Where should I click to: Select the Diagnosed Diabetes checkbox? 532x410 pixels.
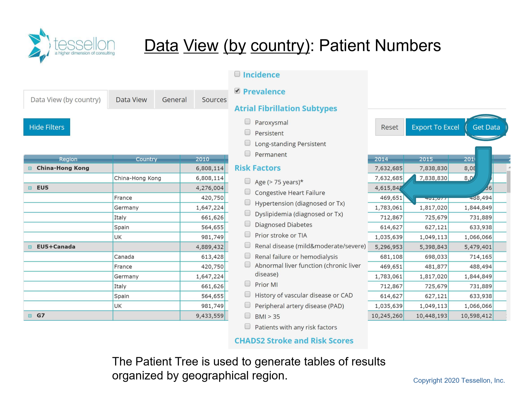[x=247, y=224]
